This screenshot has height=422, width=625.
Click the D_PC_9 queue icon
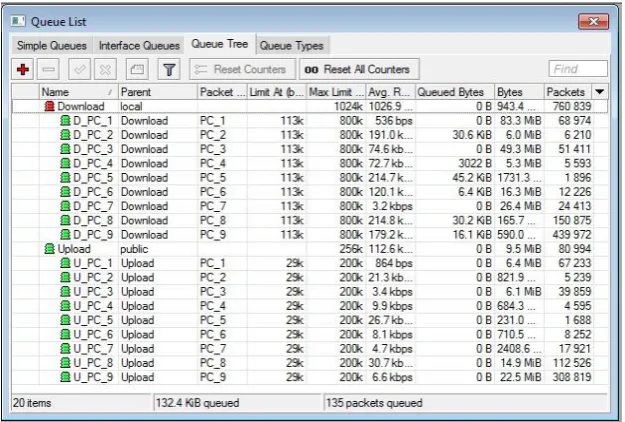pyautogui.click(x=65, y=235)
